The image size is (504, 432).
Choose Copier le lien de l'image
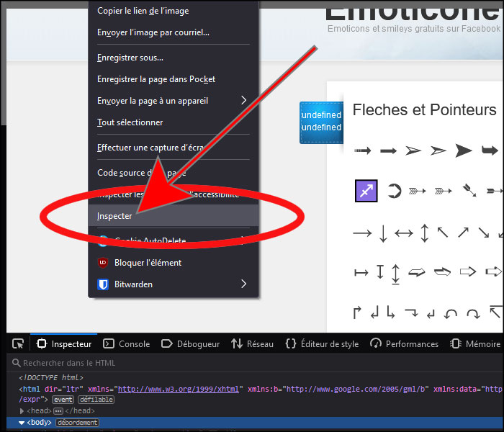[x=174, y=11]
